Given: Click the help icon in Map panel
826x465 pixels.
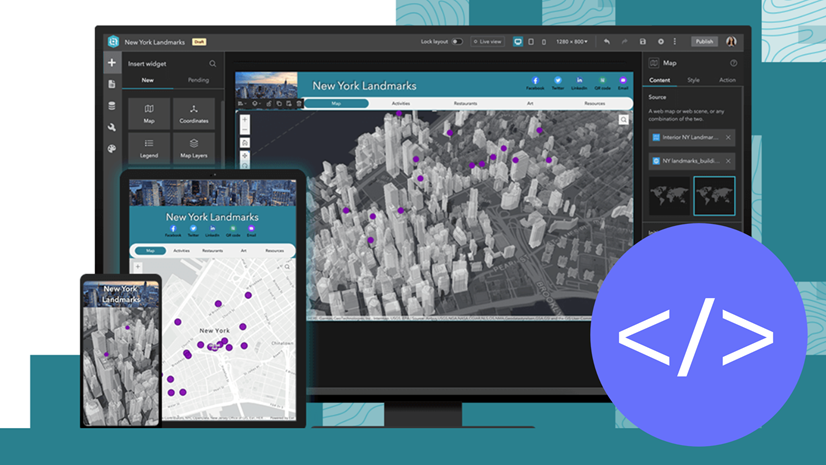Looking at the screenshot, I should tap(733, 63).
